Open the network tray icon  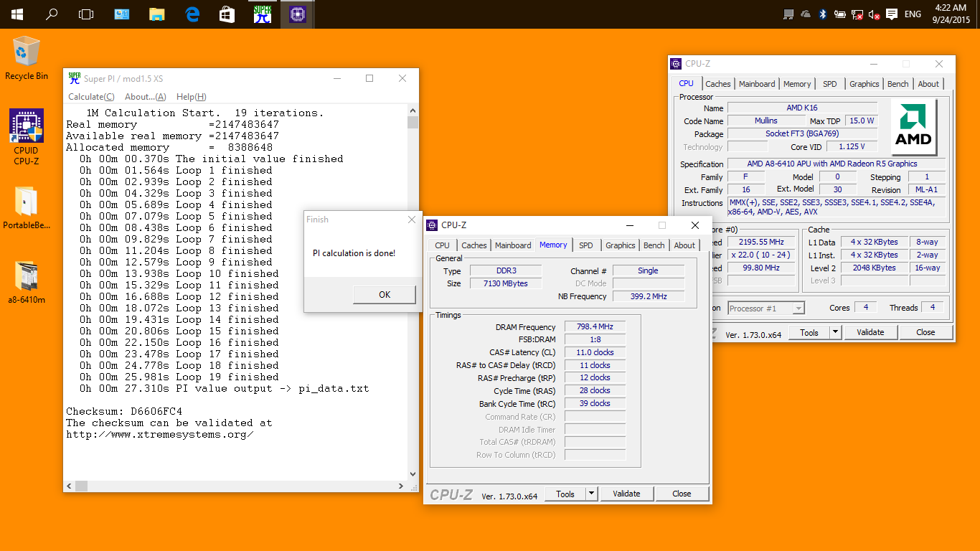pos(857,14)
